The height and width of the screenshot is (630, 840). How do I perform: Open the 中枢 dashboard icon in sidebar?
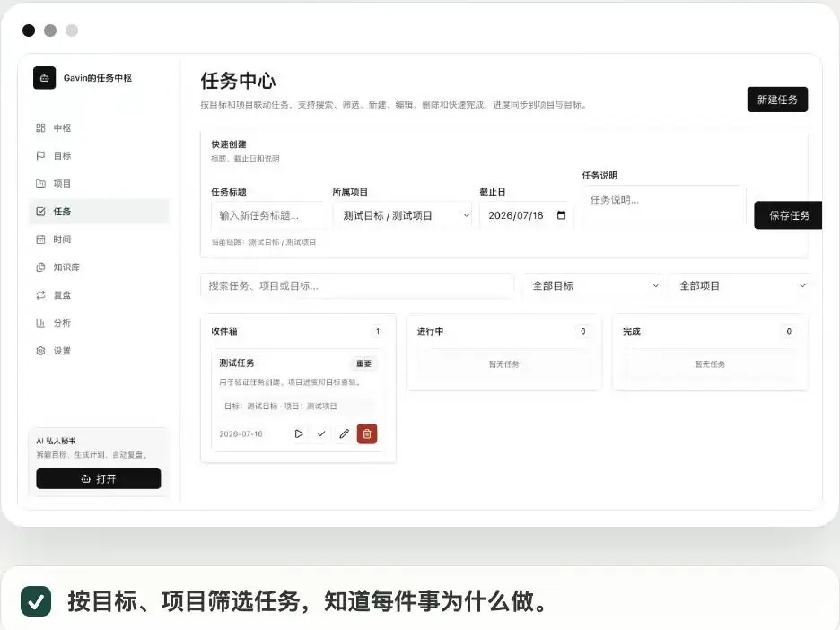tap(40, 128)
